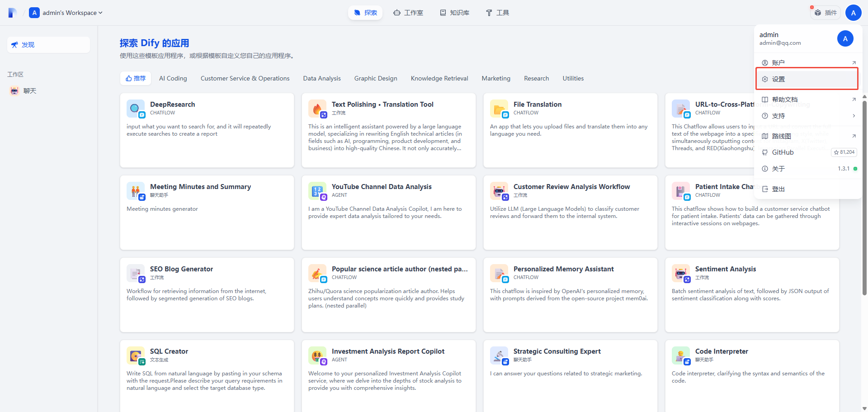Open the SQL Creator template title
868x412 pixels.
pyautogui.click(x=169, y=351)
